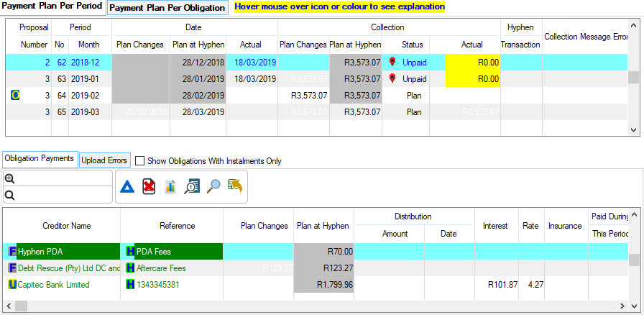
Task: Click the Insurance column header
Action: [565, 226]
